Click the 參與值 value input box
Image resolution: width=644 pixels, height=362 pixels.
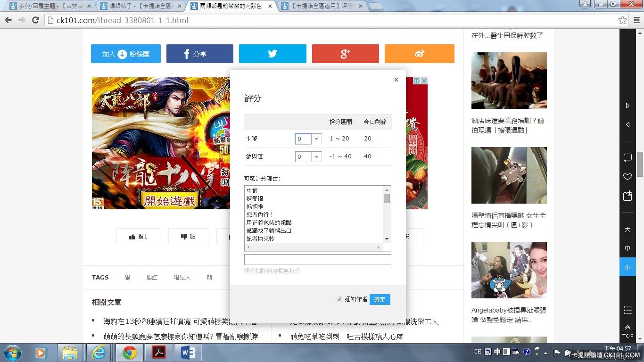pos(303,157)
